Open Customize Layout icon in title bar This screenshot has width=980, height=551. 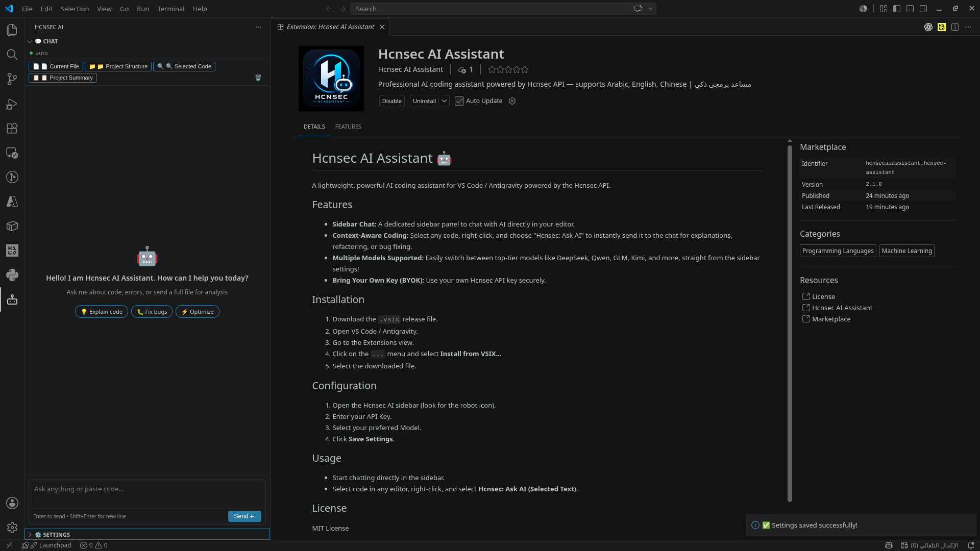(x=884, y=9)
